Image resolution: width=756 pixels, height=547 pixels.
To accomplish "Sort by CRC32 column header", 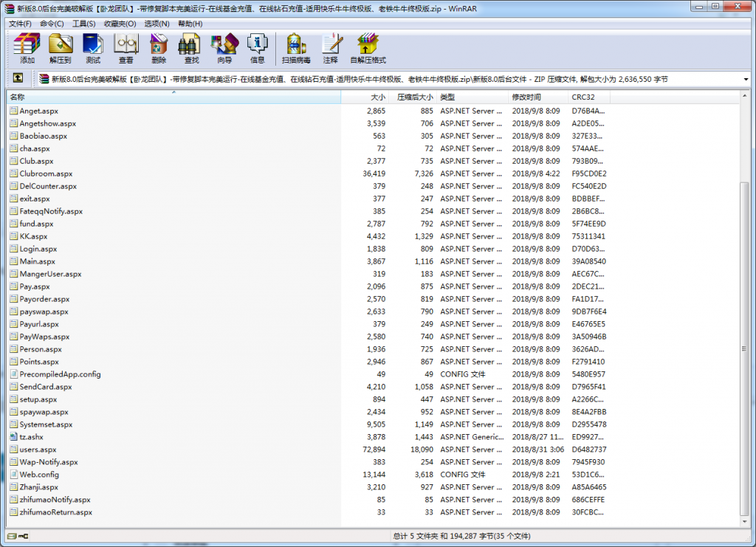I will coord(589,97).
